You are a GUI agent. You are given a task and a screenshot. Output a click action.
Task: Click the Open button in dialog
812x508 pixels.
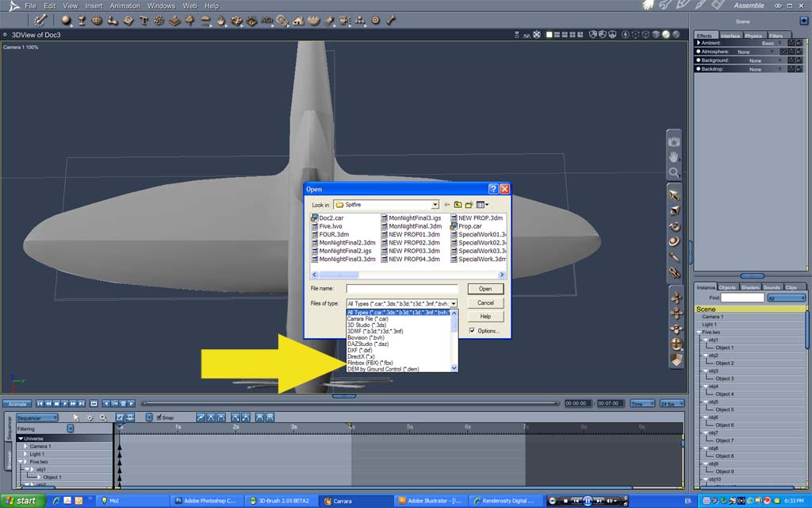click(x=485, y=289)
